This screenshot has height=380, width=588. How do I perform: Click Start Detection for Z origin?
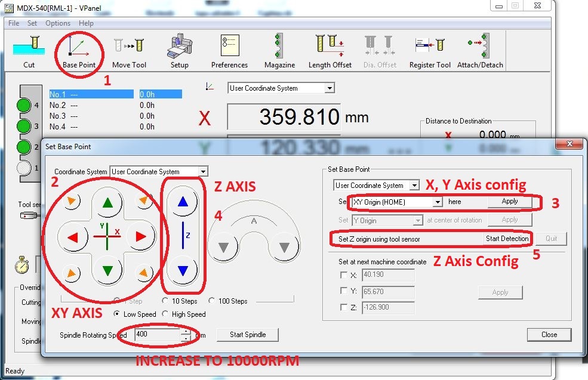(507, 239)
